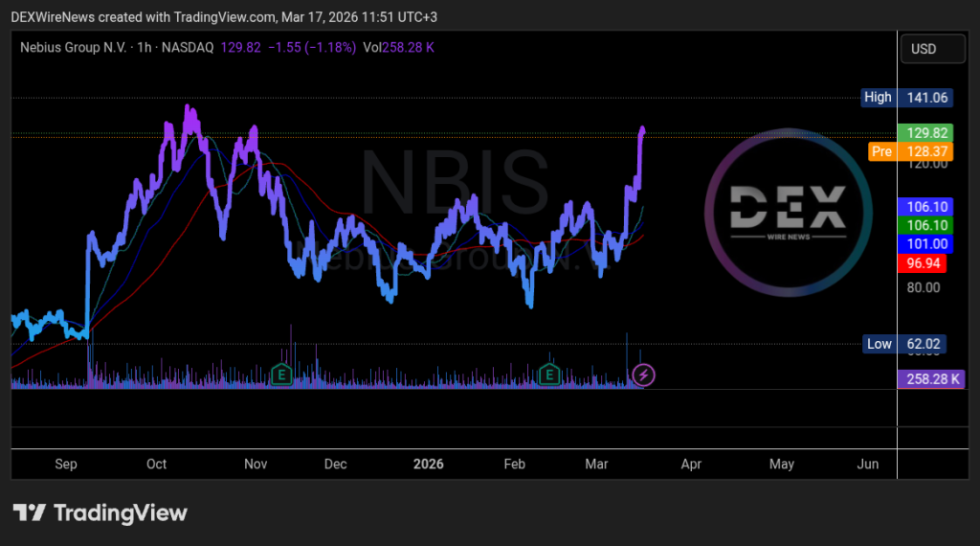Click the May label on time axis

pos(782,464)
